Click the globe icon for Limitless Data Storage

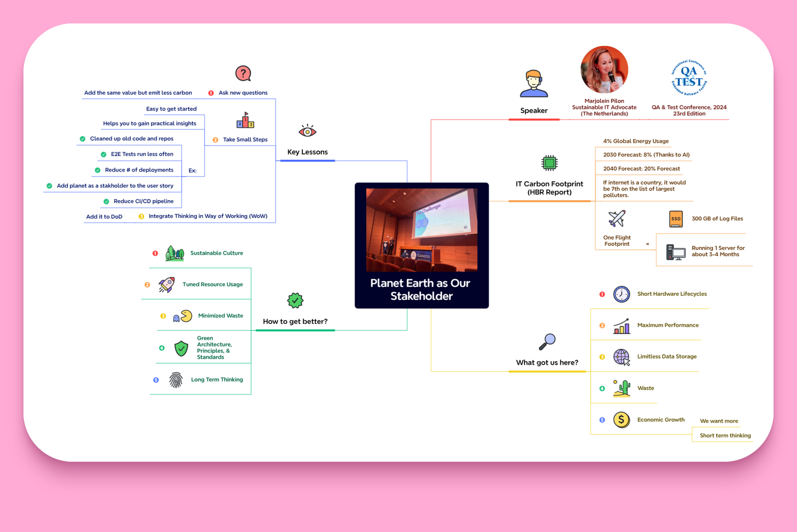tap(622, 357)
